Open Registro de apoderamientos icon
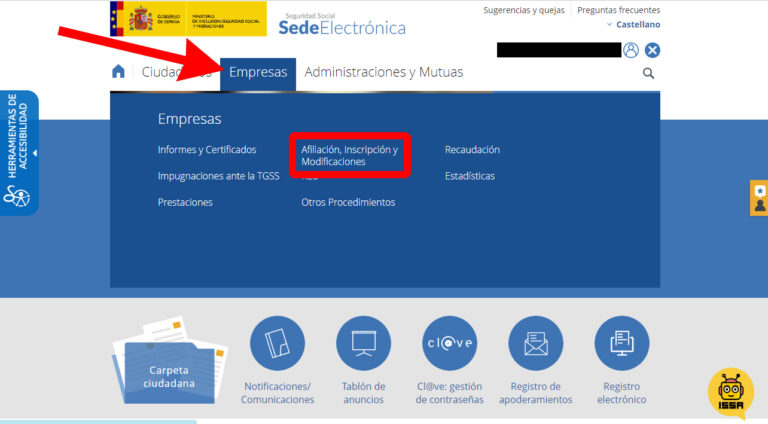 click(x=536, y=344)
